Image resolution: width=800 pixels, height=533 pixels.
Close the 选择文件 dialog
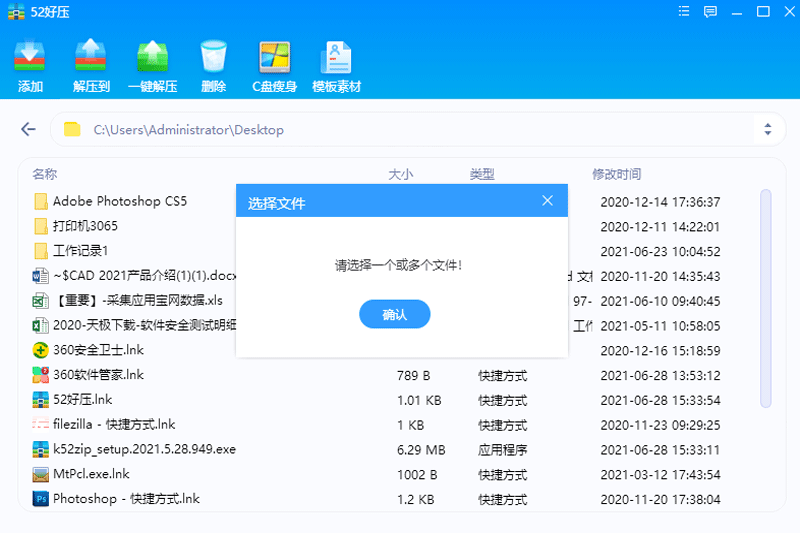pos(547,201)
